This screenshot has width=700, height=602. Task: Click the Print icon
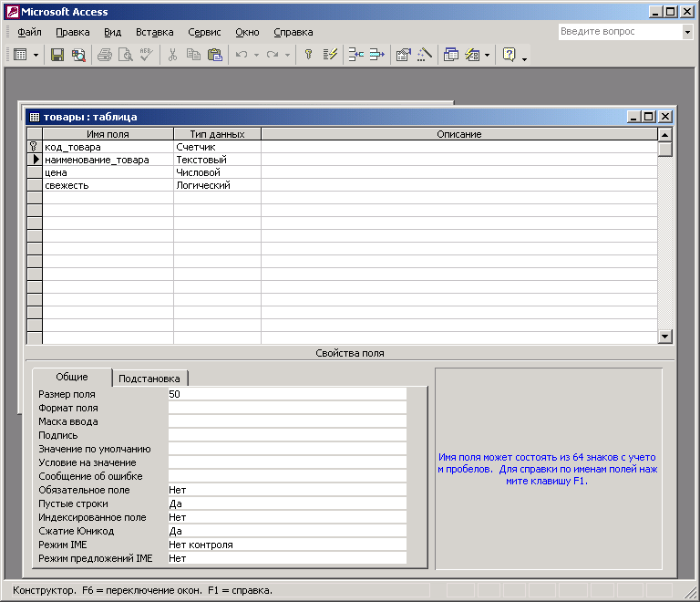[x=105, y=55]
